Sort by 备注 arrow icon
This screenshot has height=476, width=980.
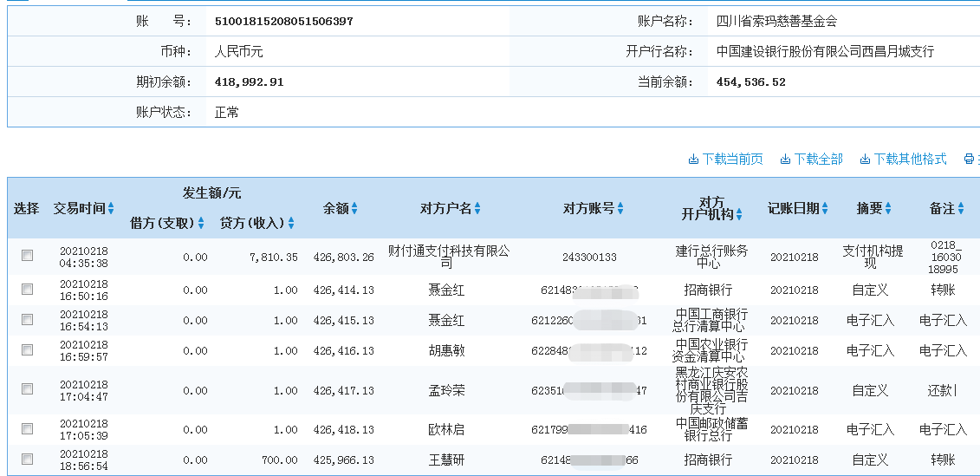(x=961, y=208)
